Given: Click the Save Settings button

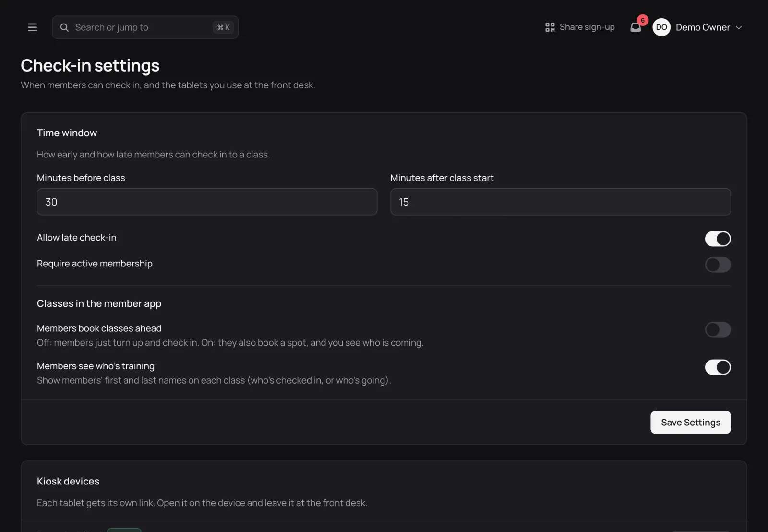Looking at the screenshot, I should click(x=690, y=423).
